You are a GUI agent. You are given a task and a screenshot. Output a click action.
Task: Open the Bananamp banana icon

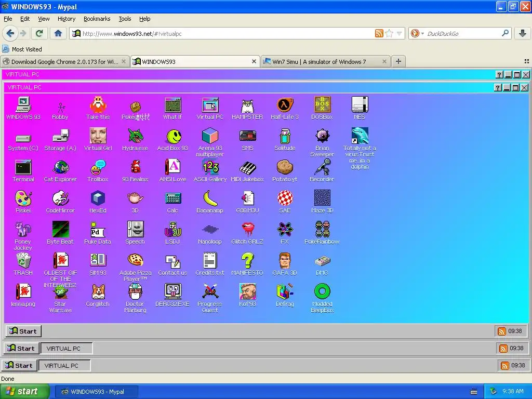tap(210, 202)
